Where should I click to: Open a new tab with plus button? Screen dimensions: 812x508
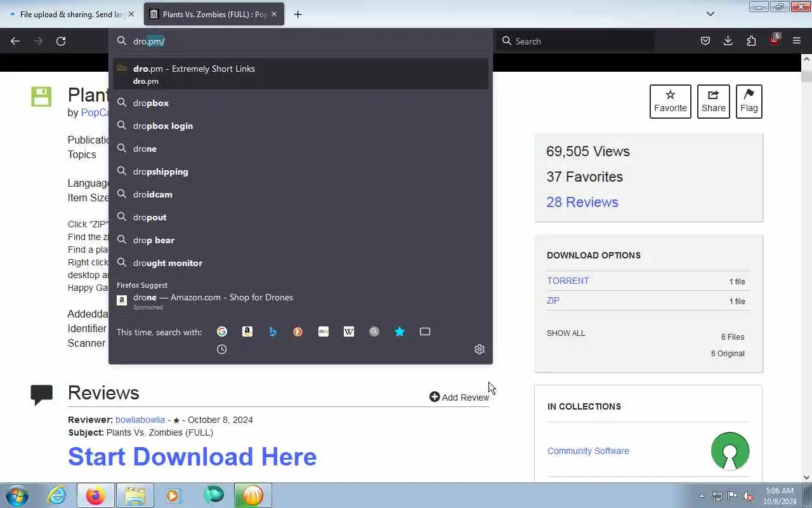tap(298, 14)
